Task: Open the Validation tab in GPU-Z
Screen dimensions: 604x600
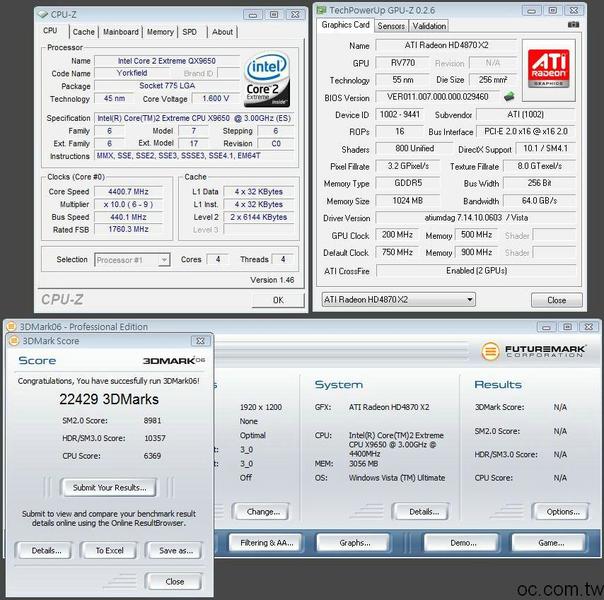Action: point(429,26)
